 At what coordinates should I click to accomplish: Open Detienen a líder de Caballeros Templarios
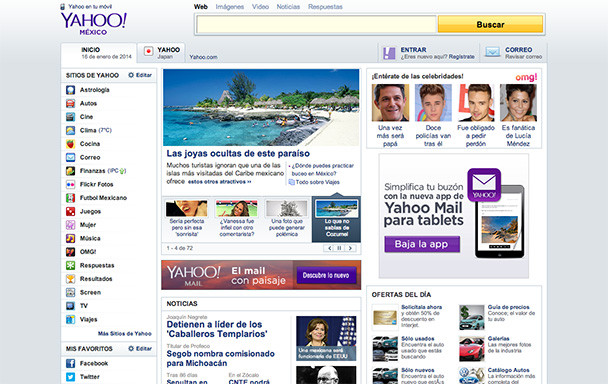pos(217,329)
